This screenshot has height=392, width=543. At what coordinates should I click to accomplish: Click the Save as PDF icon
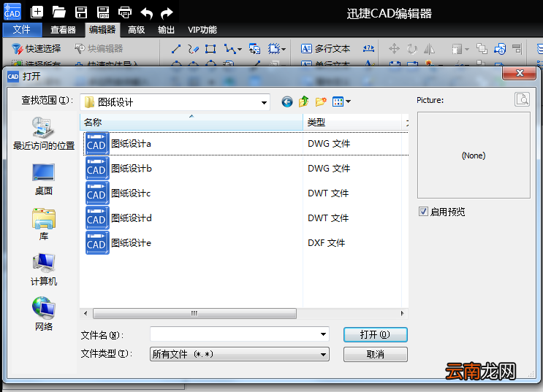[x=103, y=12]
